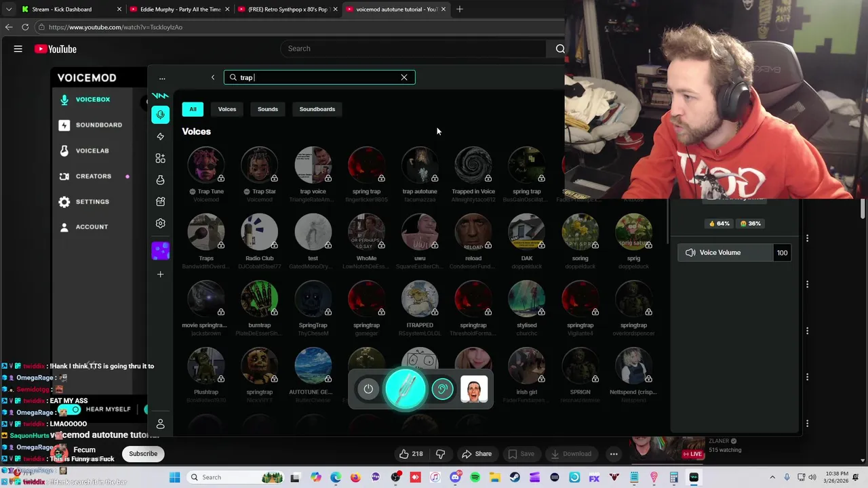The width and height of the screenshot is (868, 488).
Task: Click the 36% rating reaction
Action: 750,223
